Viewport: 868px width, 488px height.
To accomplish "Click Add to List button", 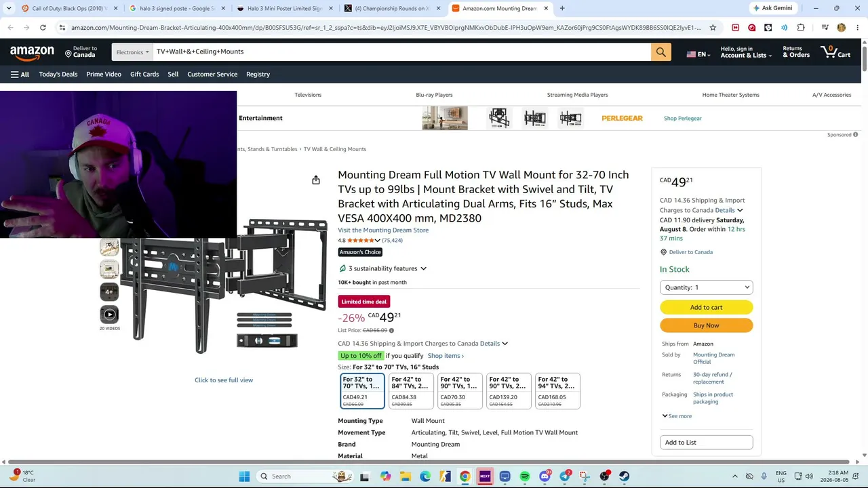I will [x=706, y=443].
